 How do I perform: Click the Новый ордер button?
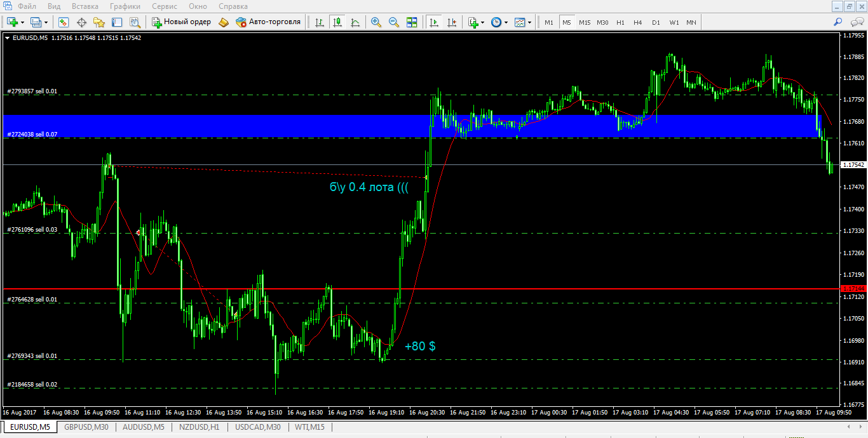[182, 22]
